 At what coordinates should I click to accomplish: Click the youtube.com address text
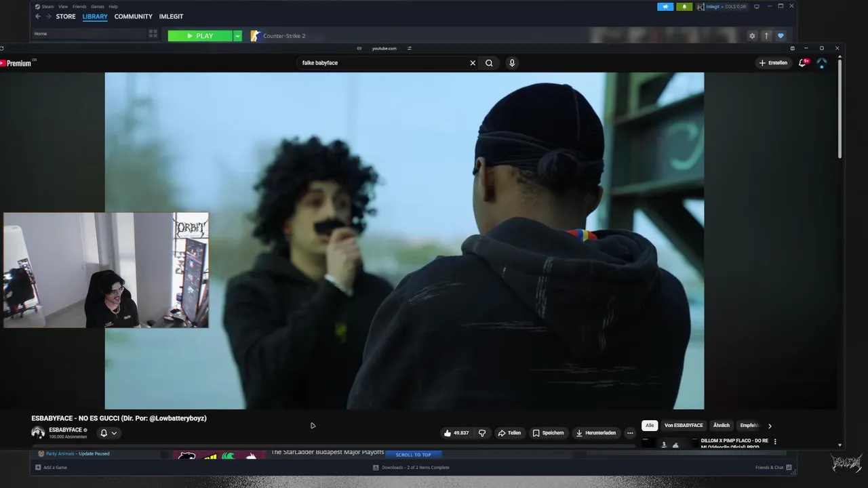click(x=384, y=48)
